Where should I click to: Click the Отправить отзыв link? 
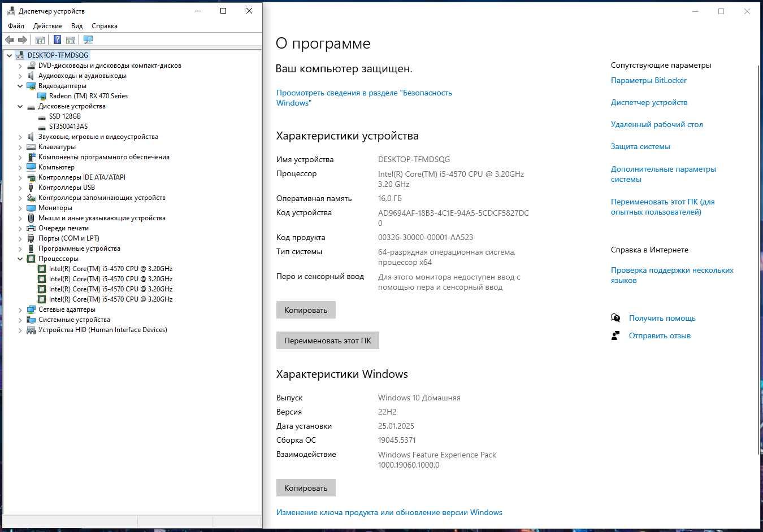click(660, 335)
